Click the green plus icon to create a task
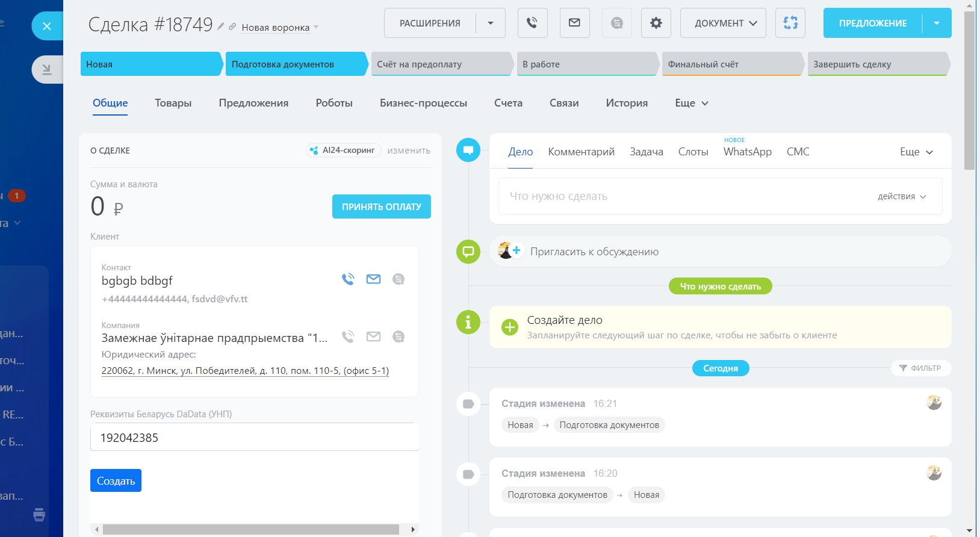 tap(510, 327)
